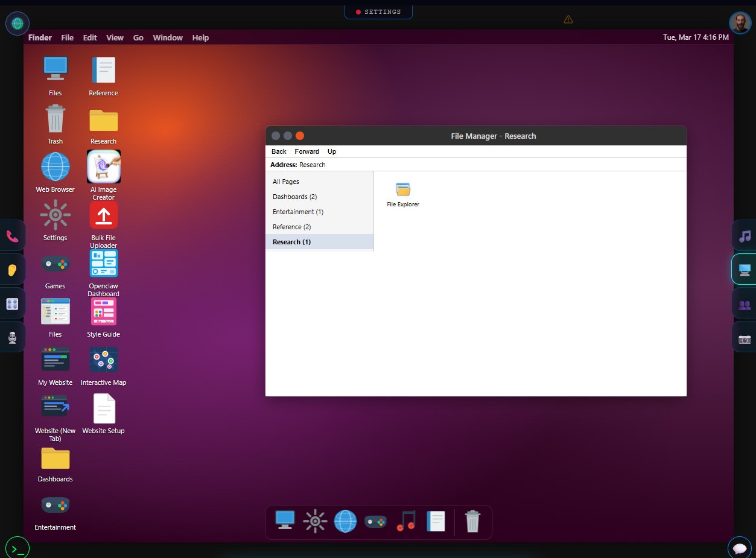This screenshot has width=756, height=558.
Task: Click the globe browser icon in dock
Action: (x=345, y=521)
